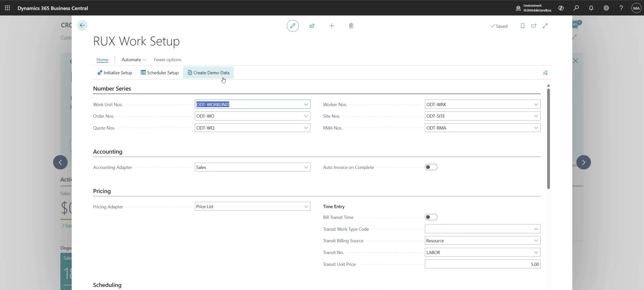The height and width of the screenshot is (290, 644).
Task: Toggle Bill Transit Time switch
Action: [431, 217]
